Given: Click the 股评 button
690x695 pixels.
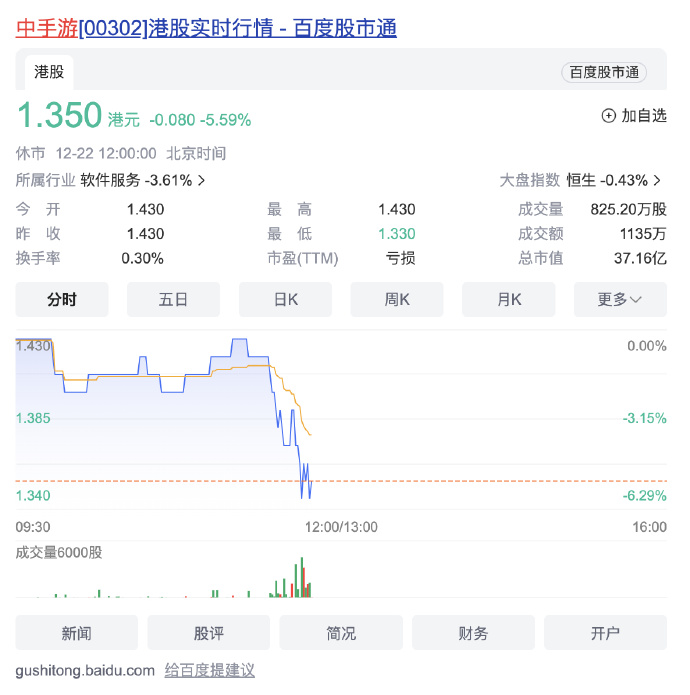Looking at the screenshot, I should pyautogui.click(x=209, y=633).
